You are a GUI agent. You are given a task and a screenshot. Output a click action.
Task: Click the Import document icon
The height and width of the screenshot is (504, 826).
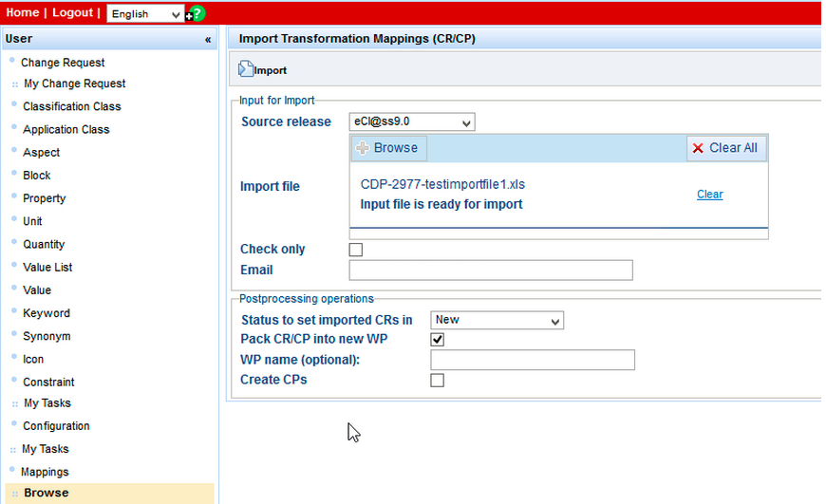click(246, 69)
